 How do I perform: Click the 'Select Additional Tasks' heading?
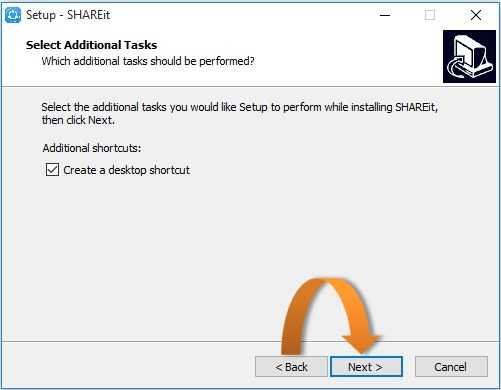(91, 45)
